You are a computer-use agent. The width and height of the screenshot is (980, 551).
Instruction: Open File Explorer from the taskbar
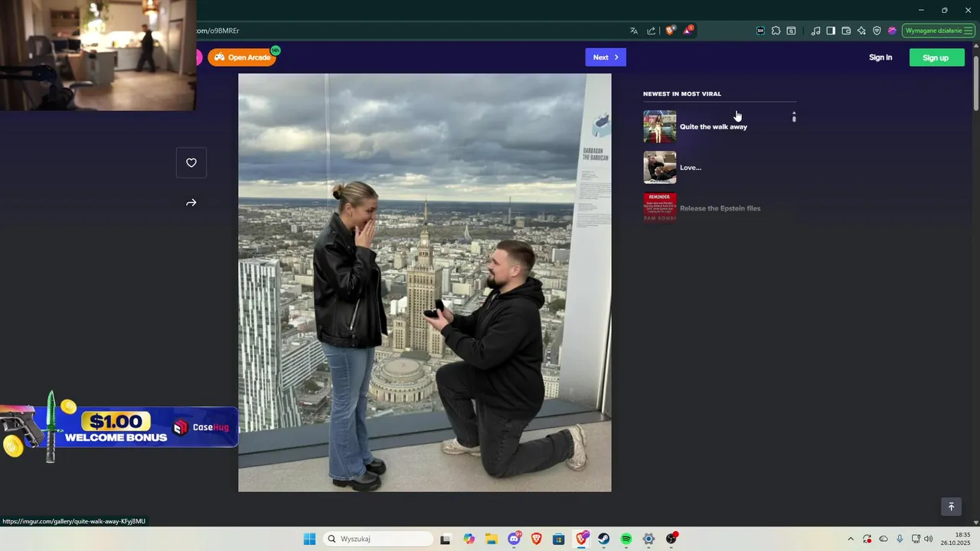pos(492,539)
